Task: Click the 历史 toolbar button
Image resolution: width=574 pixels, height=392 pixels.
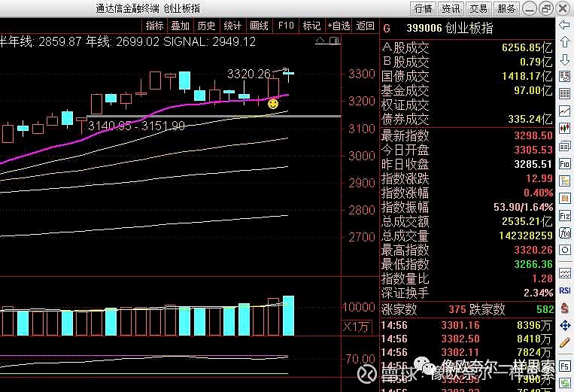Action: [206, 26]
